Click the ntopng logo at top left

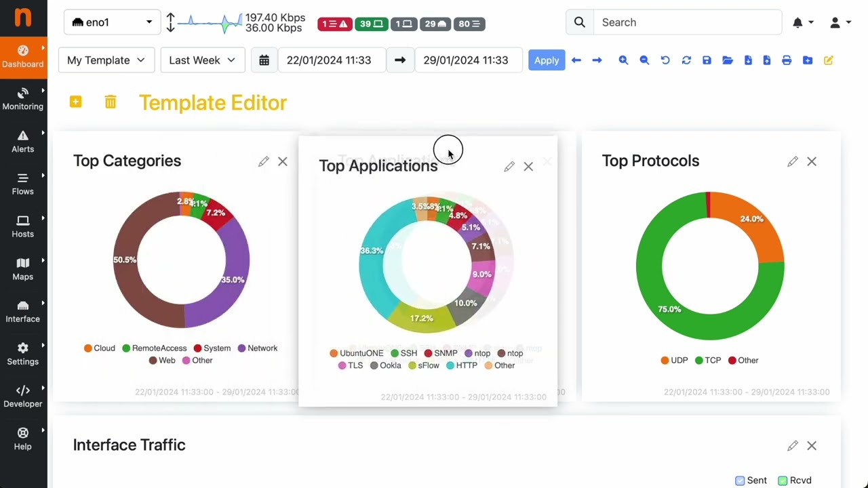[23, 18]
